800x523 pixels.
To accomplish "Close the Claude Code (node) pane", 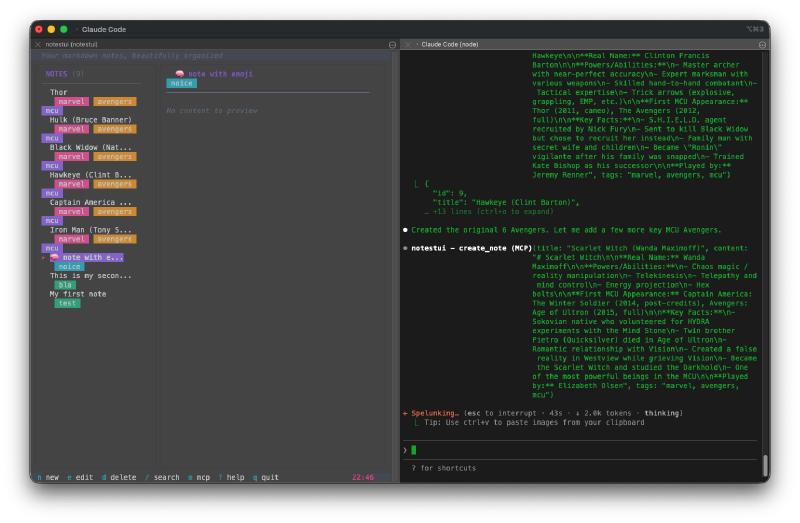I will pyautogui.click(x=406, y=44).
